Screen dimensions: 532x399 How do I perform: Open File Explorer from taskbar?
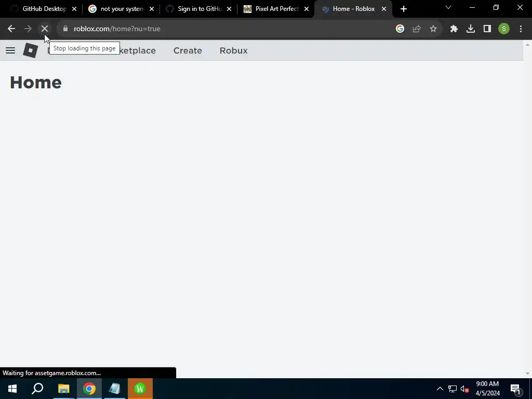[63, 389]
